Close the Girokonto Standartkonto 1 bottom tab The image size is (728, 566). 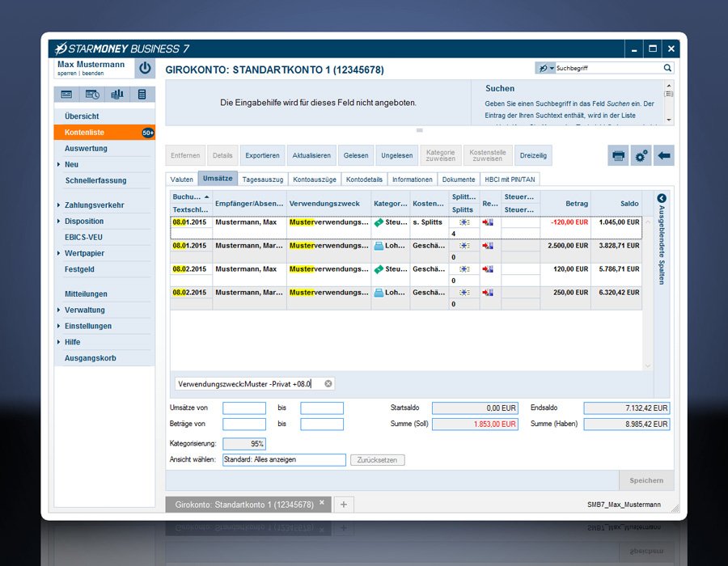pos(321,503)
